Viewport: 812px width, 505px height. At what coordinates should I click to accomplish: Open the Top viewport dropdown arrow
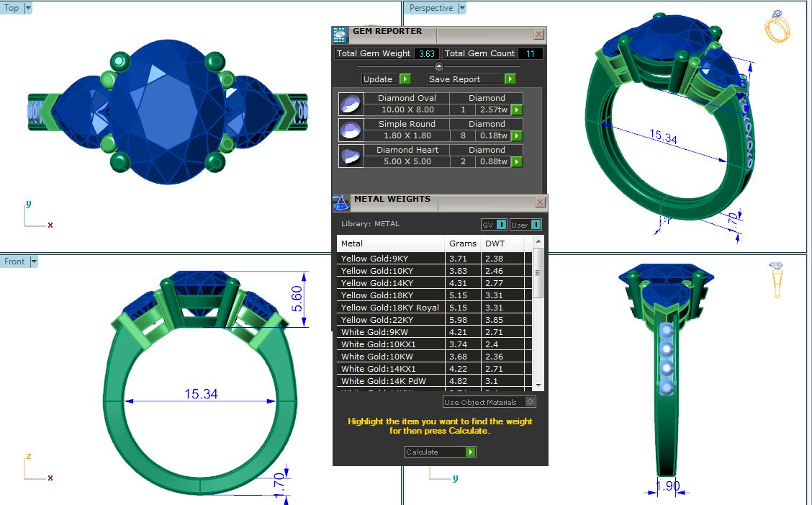28,8
